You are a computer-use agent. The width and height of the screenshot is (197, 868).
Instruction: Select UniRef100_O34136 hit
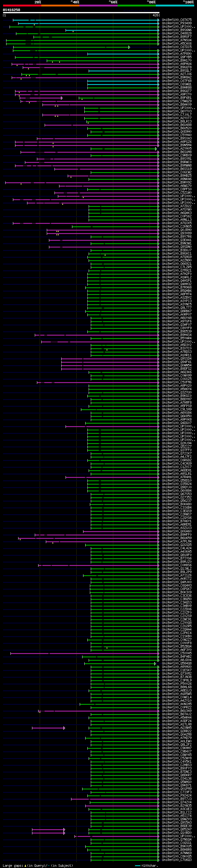pos(176,778)
